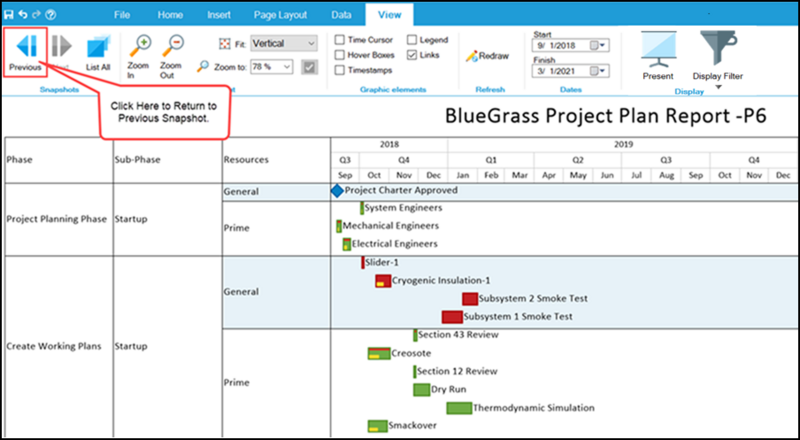Click the Undo arrow icon

[x=23, y=15]
